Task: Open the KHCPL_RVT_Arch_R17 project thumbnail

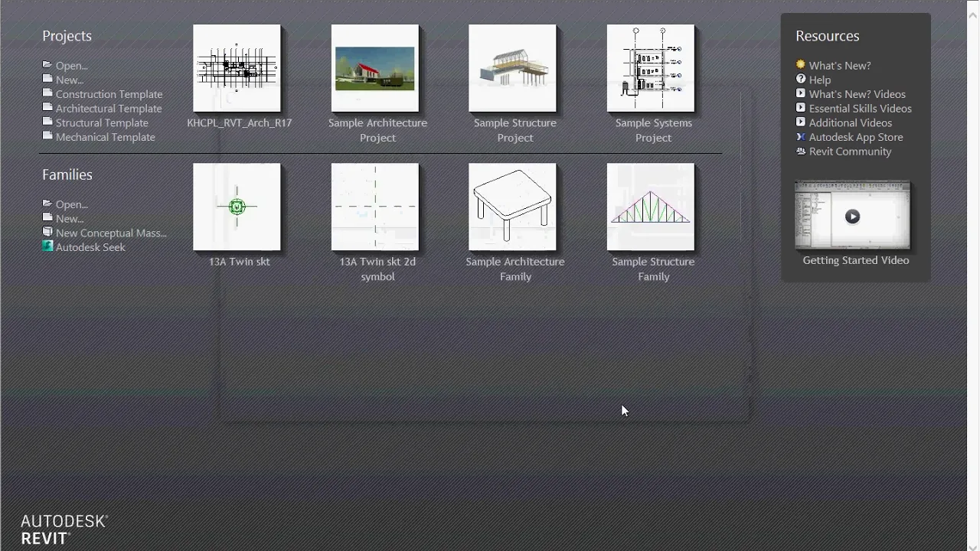Action: pos(237,68)
